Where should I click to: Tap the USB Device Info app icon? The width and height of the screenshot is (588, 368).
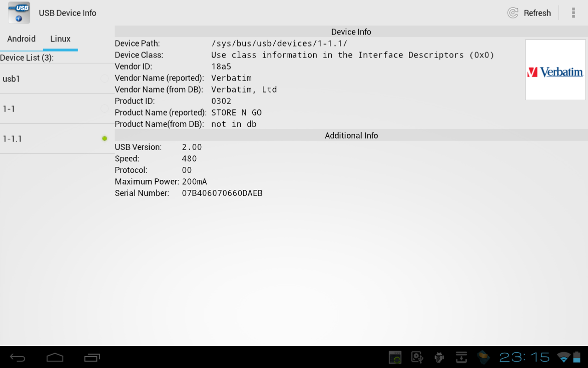(x=19, y=13)
